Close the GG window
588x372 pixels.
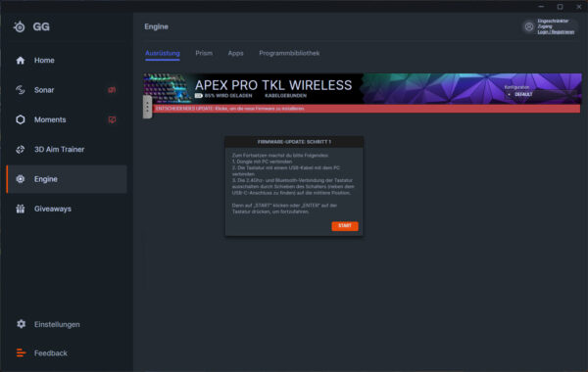(x=578, y=7)
